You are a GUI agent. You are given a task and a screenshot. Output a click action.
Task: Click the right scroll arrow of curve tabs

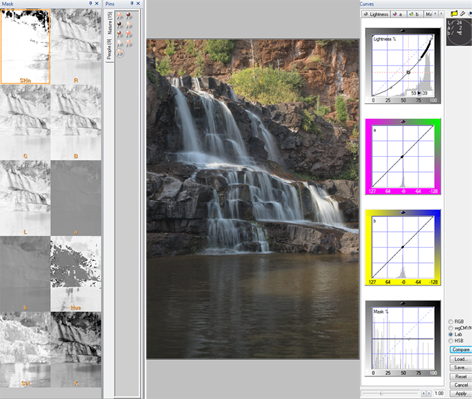[441, 14]
